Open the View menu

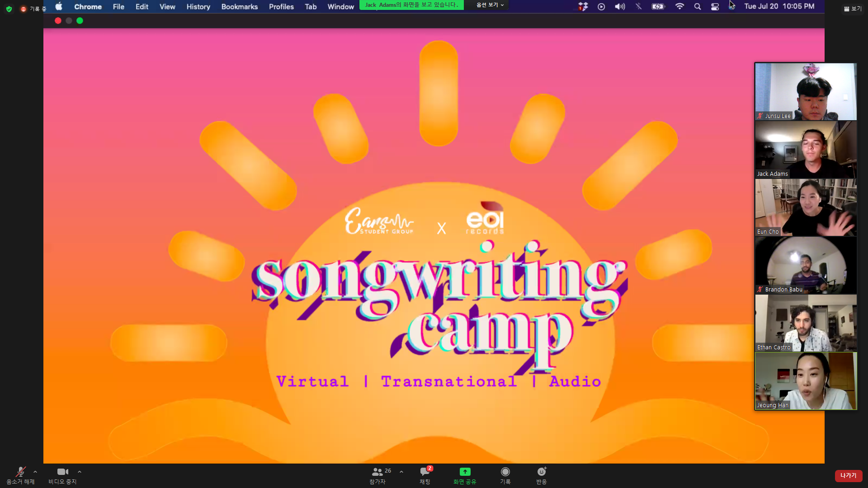tap(167, 7)
